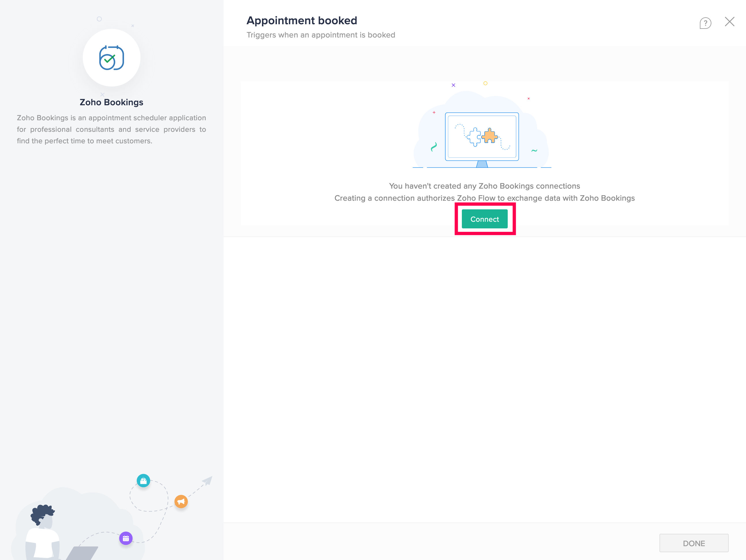Click the Appointment booked heading
746x560 pixels.
coord(301,20)
